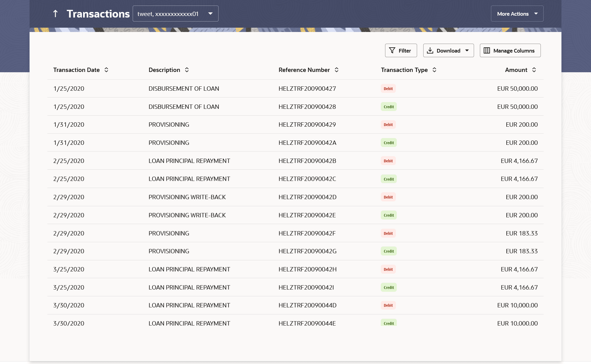
Task: Click the Debit badge for HELZTRF200900429
Action: point(388,125)
